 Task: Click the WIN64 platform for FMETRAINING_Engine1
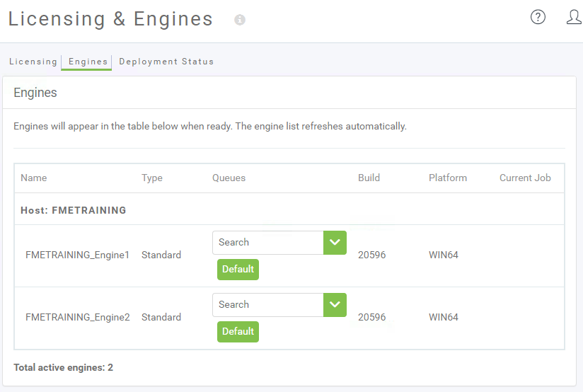coord(444,255)
